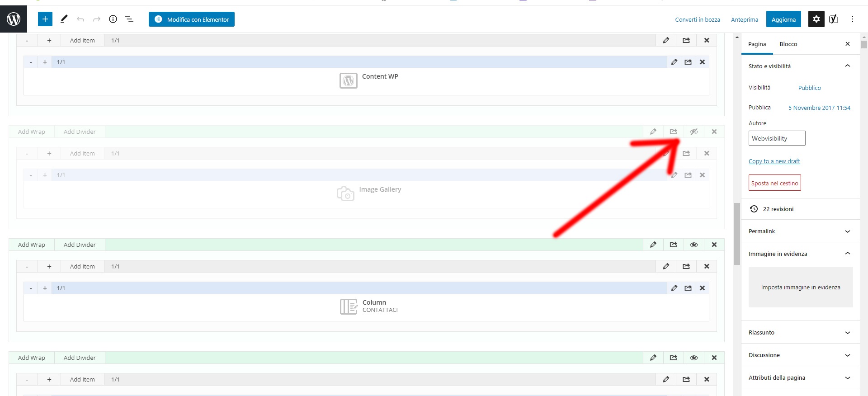Screen dimensions: 868x396
Task: Click Sposta nel cestino button
Action: click(775, 183)
